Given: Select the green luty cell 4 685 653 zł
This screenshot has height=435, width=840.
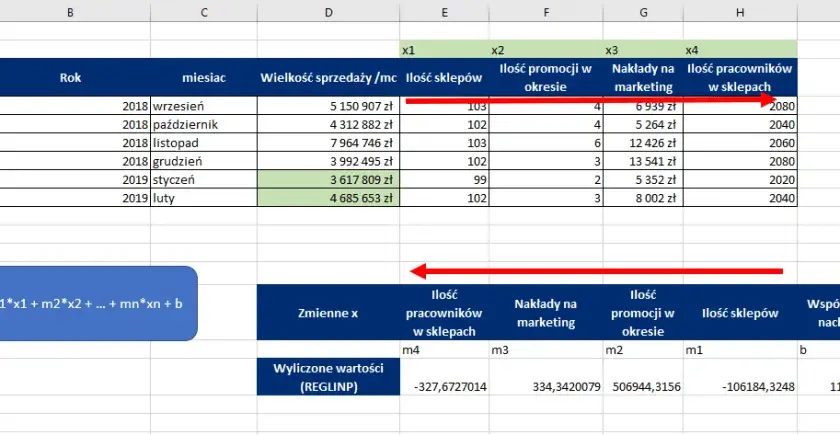Looking at the screenshot, I should click(x=328, y=198).
